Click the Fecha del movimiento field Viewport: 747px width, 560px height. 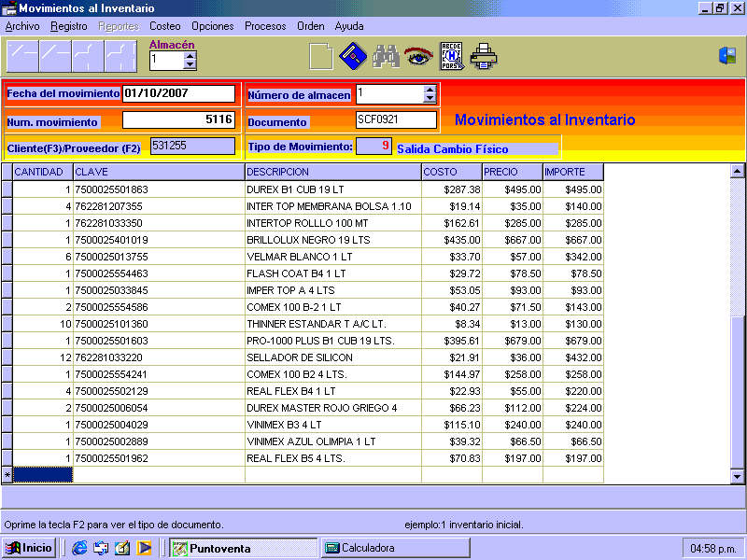pos(178,93)
